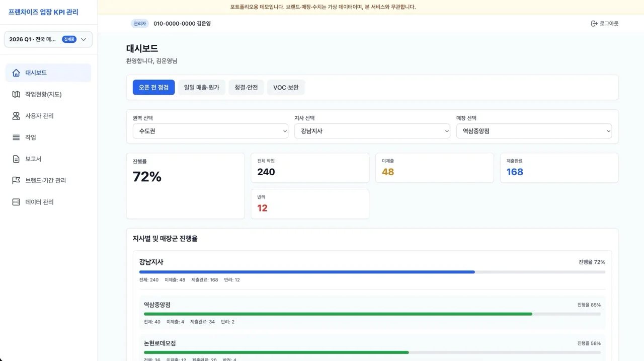This screenshot has width=644, height=361.
Task: Click the 로그아웃 button
Action: 605,24
